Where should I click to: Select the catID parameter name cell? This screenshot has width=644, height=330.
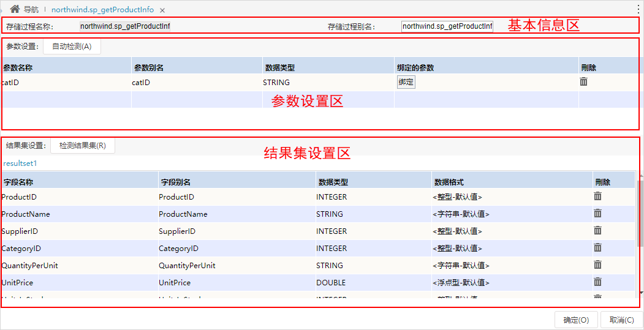click(x=66, y=83)
